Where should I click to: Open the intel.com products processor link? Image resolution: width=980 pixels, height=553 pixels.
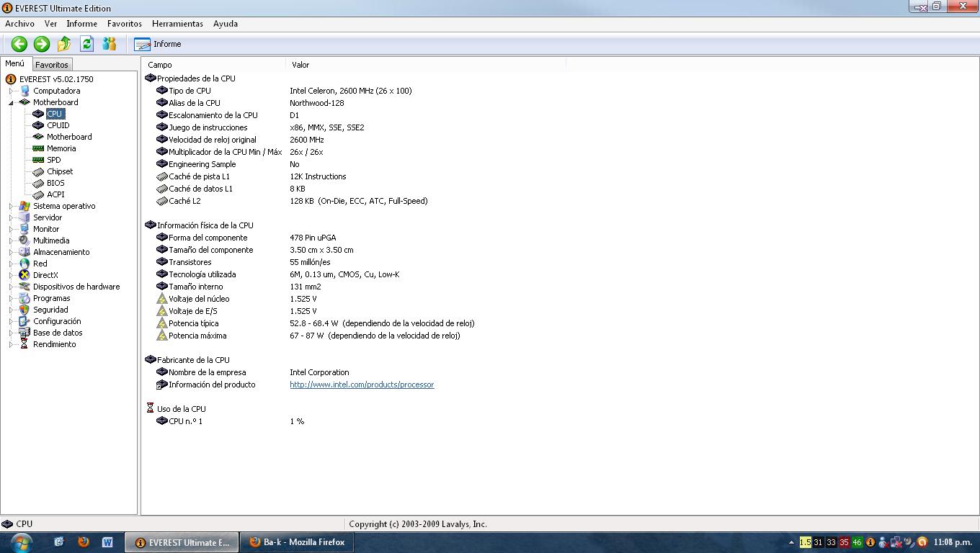coord(362,385)
